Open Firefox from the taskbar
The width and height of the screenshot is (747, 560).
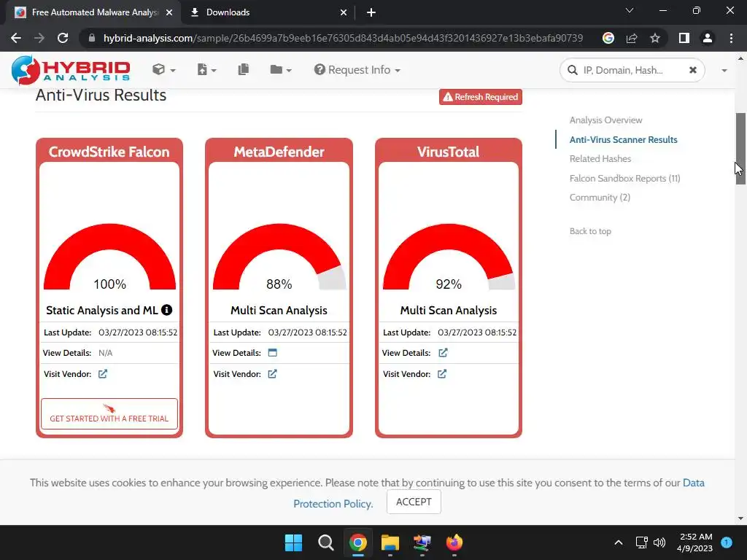[x=454, y=542]
